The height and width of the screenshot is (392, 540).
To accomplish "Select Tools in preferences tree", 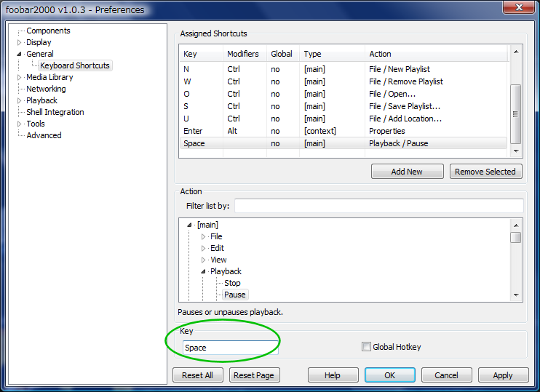I will (x=36, y=124).
